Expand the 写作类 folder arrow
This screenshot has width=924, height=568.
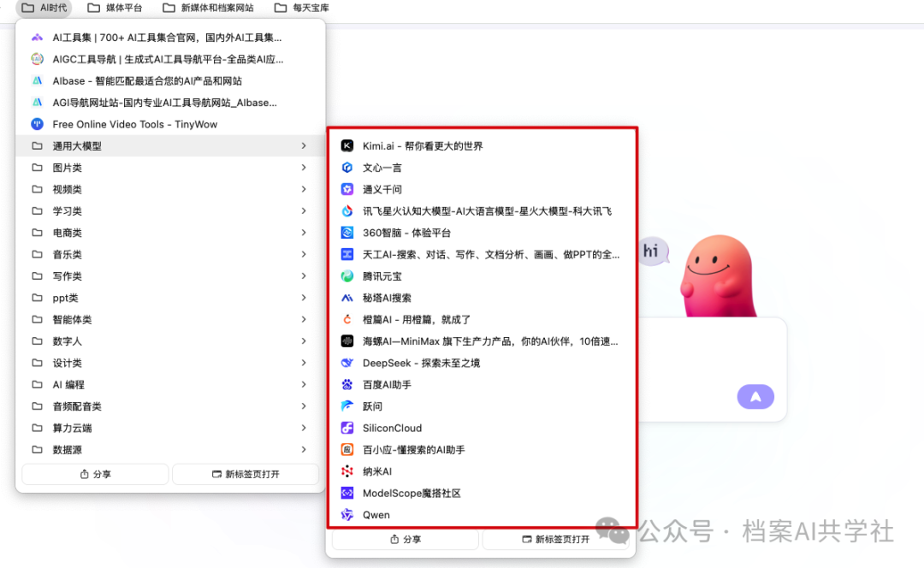tap(304, 276)
